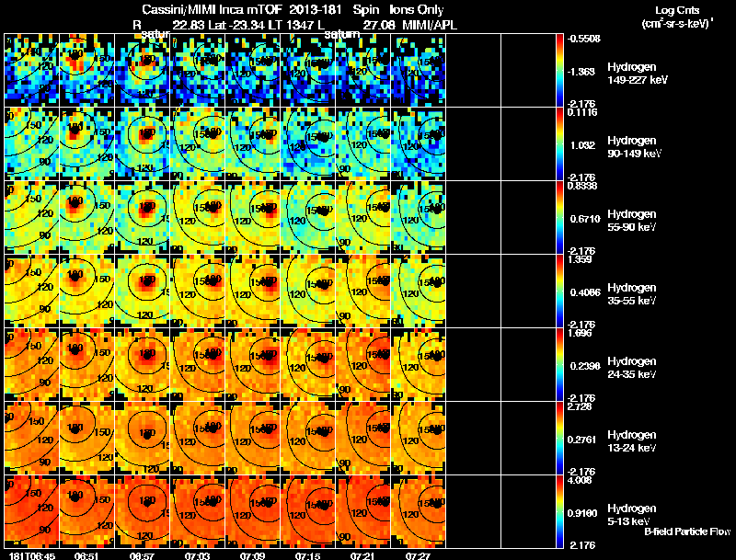Click the 07:15 time label
This screenshot has width=736, height=560.
[x=308, y=555]
